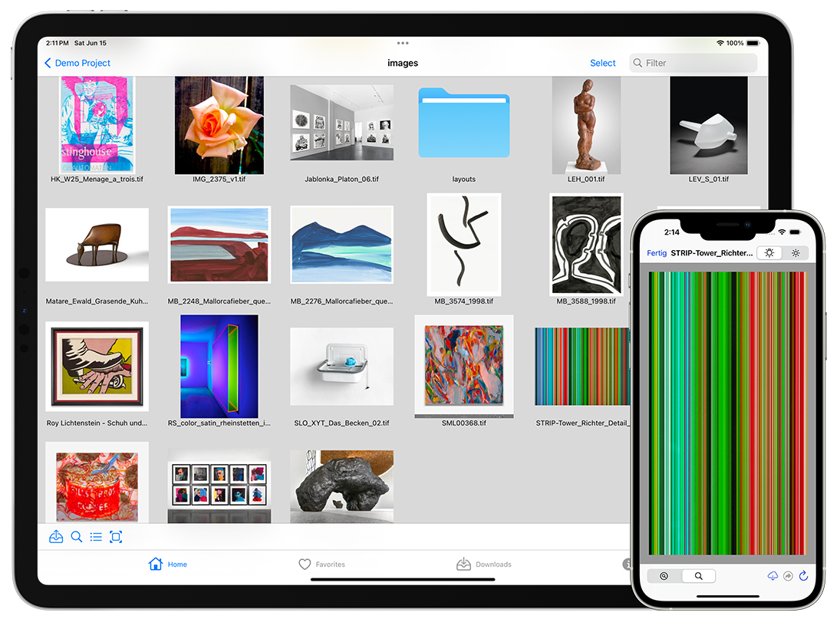This screenshot has width=840, height=619.
Task: Switch to list view icon
Action: tap(96, 537)
